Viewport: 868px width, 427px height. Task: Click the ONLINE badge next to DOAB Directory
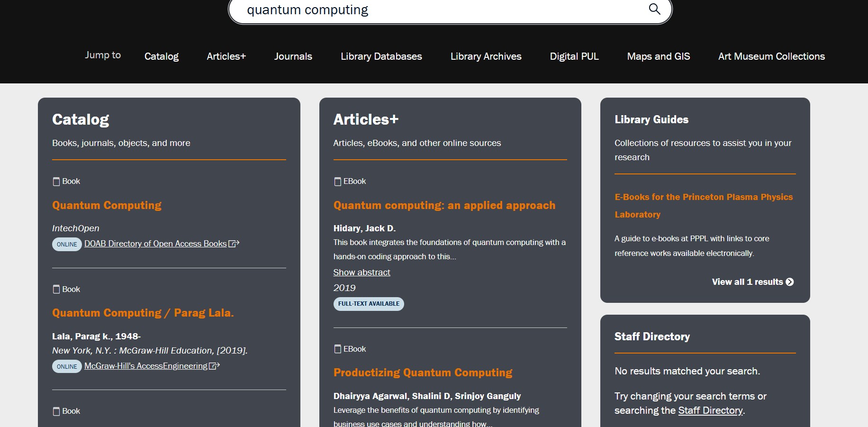pos(67,245)
